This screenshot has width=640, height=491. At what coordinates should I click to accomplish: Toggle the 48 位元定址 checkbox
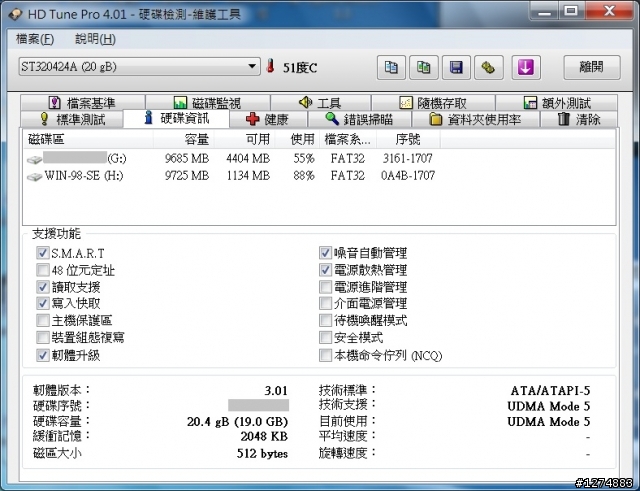click(x=42, y=270)
